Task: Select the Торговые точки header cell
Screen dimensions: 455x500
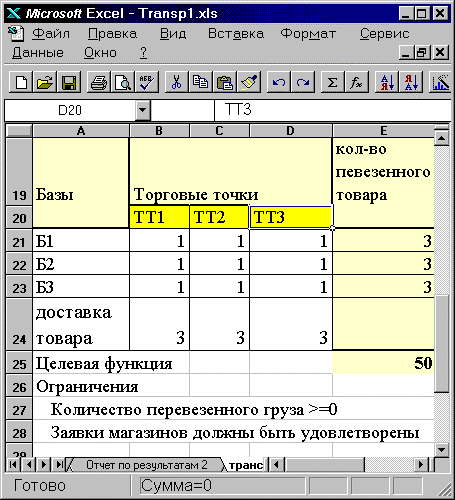Action: 231,171
